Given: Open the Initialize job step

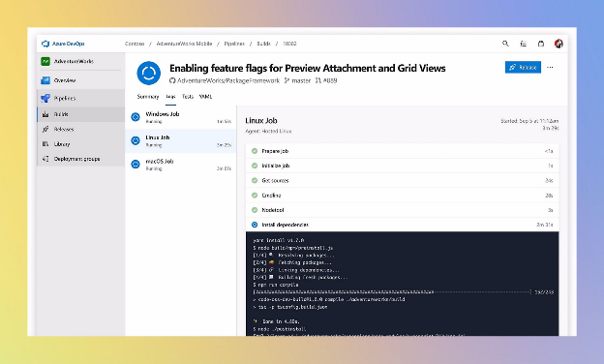Looking at the screenshot, I should [402, 166].
